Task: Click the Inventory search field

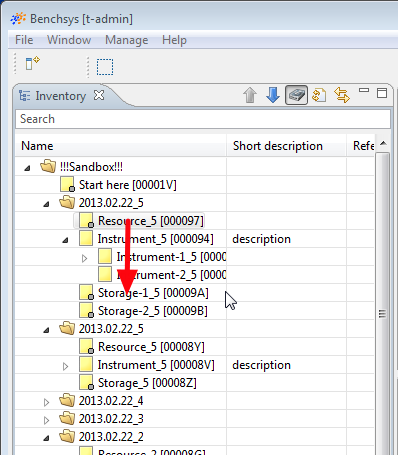Action: tap(203, 119)
